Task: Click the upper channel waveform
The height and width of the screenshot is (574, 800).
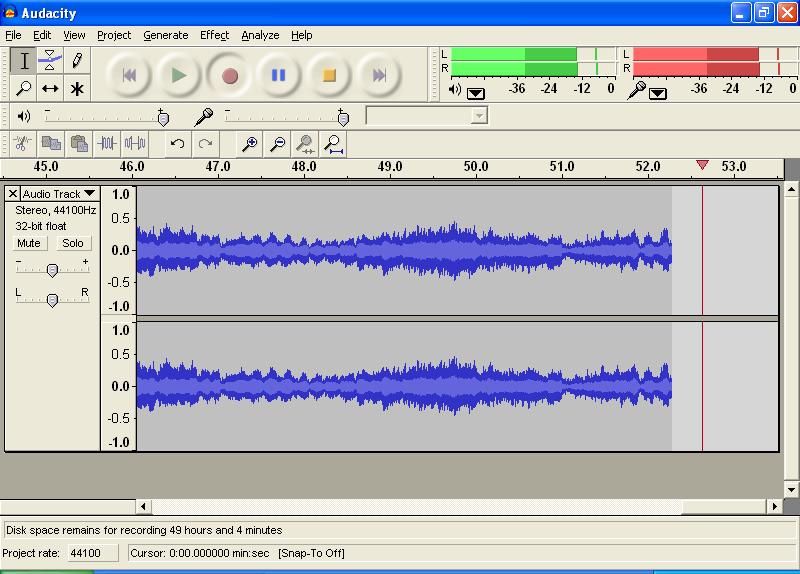Action: coord(404,250)
